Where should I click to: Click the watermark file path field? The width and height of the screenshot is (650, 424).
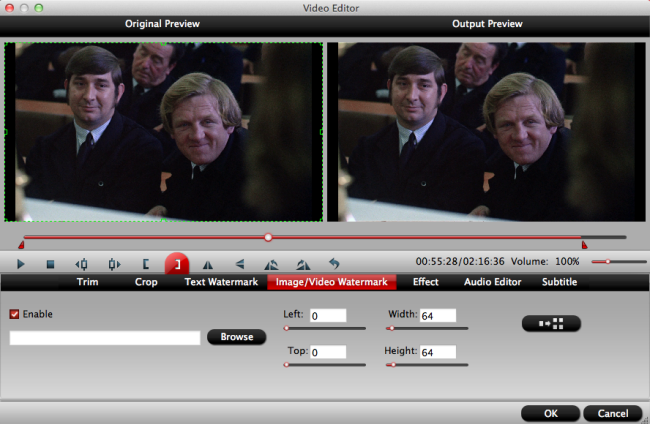click(x=105, y=338)
